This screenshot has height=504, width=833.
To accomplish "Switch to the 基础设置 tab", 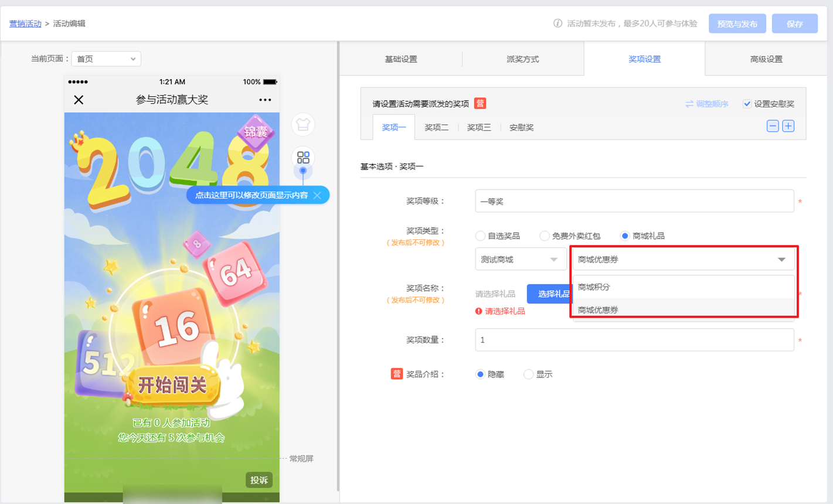I will click(401, 59).
